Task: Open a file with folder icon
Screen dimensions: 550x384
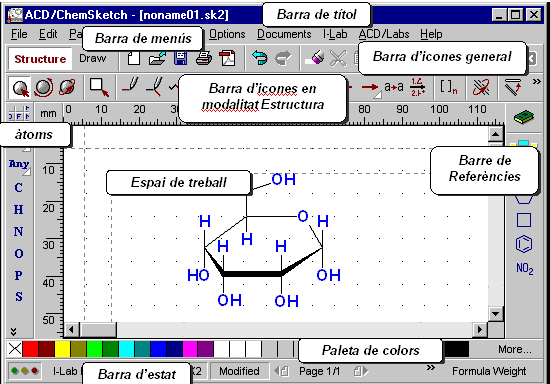Action: pos(157,58)
